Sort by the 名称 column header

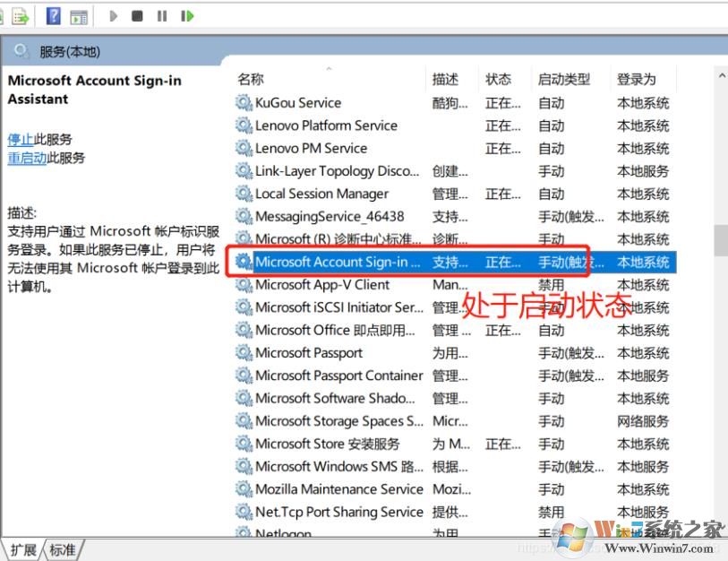[251, 79]
